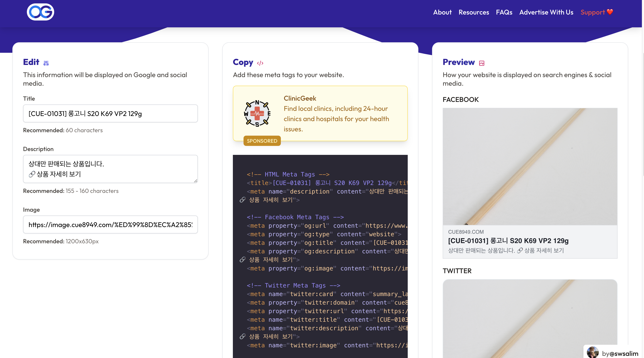Click the heart icon next to Support
The height and width of the screenshot is (358, 644).
coord(610,12)
